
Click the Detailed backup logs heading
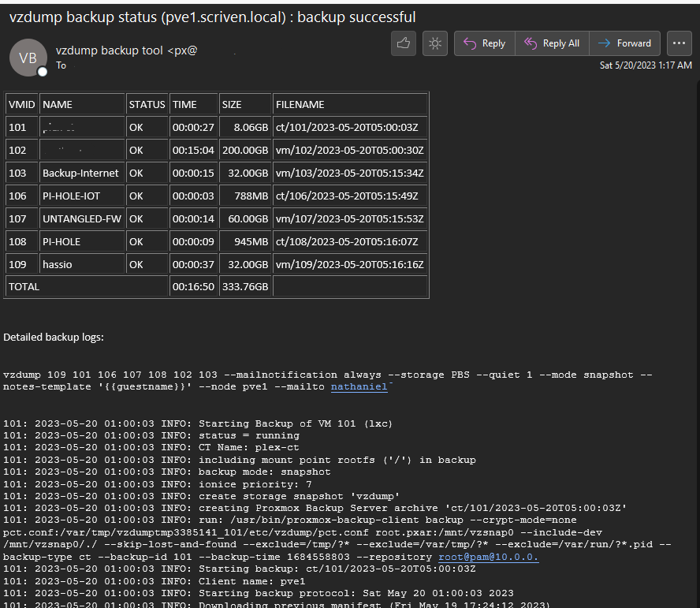click(54, 338)
